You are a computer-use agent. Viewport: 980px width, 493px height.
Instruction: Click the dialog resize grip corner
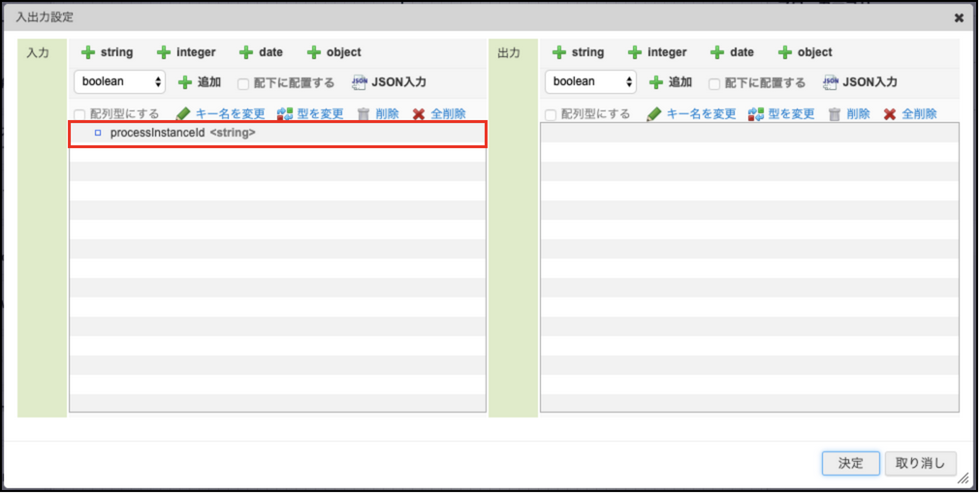click(964, 478)
